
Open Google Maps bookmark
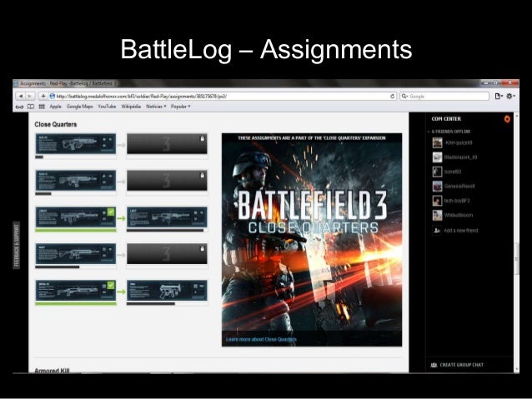click(x=80, y=107)
